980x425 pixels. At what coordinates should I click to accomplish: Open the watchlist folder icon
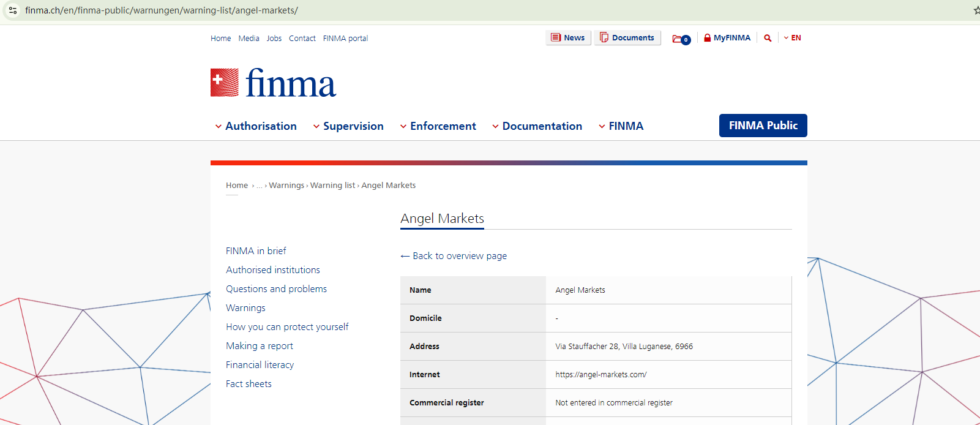point(681,39)
